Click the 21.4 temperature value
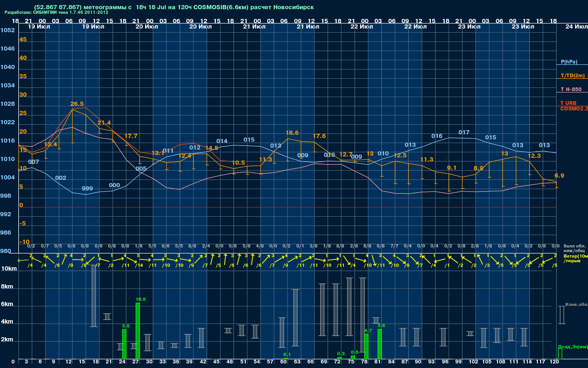588x368 pixels. [104, 123]
